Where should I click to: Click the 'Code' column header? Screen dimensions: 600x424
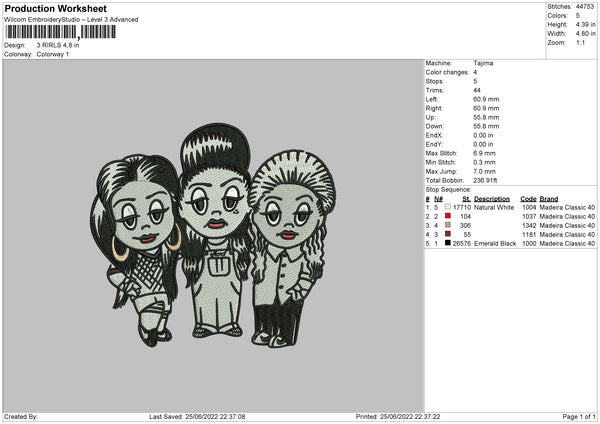pyautogui.click(x=528, y=199)
